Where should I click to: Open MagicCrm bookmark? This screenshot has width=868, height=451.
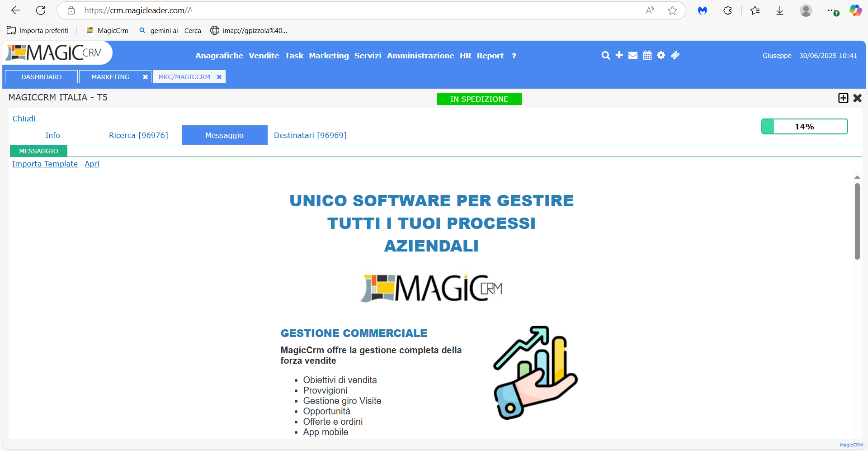pos(107,30)
